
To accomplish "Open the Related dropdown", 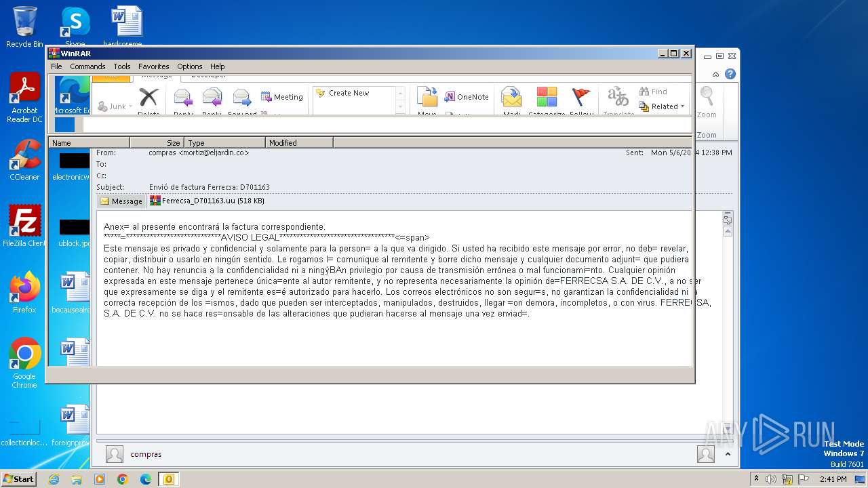I will [x=662, y=106].
